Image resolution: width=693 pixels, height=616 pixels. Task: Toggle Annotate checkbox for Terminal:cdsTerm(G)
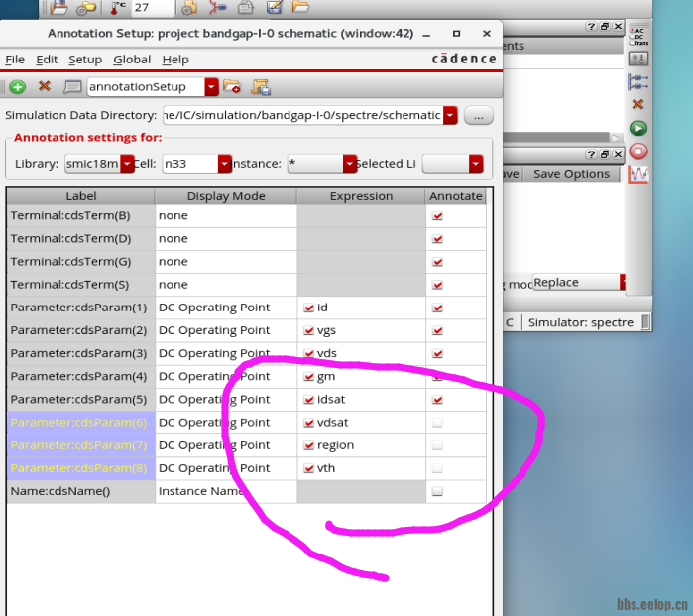[437, 262]
